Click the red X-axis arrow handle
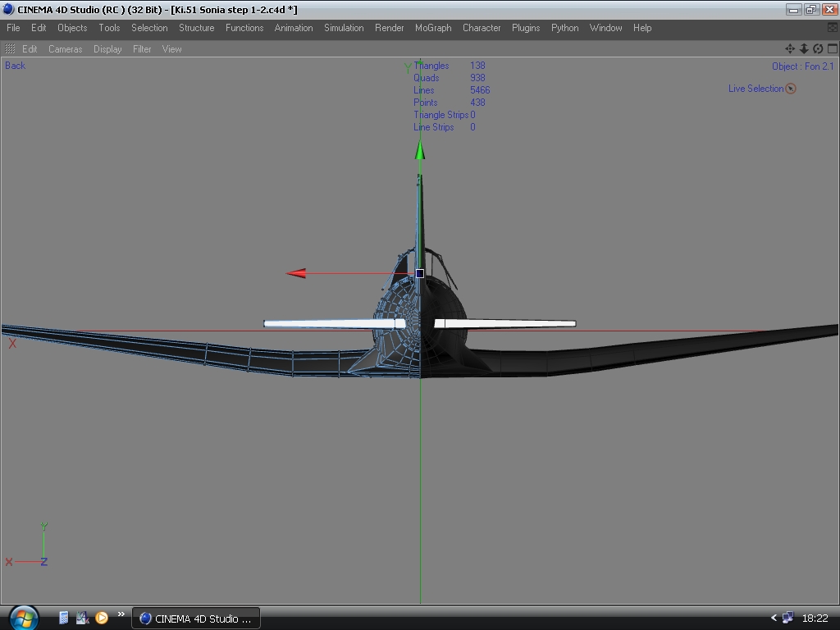This screenshot has height=630, width=840. [x=296, y=273]
